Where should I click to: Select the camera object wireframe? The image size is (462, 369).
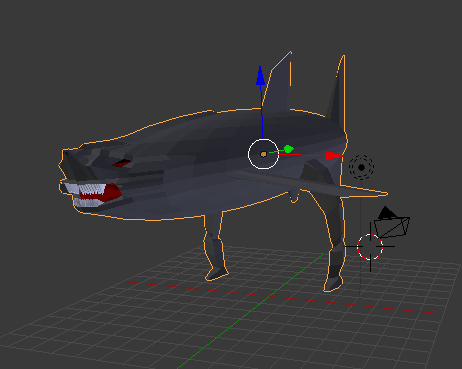[x=392, y=227]
